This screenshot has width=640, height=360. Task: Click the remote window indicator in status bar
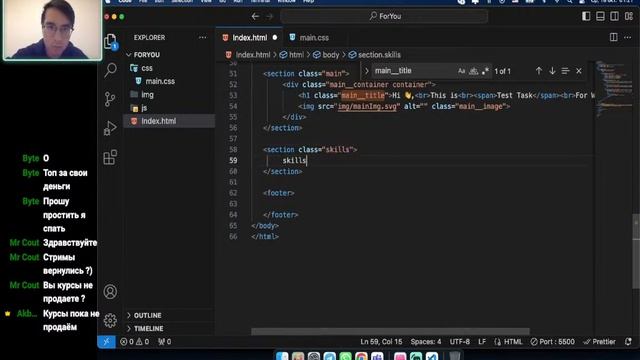(107, 342)
